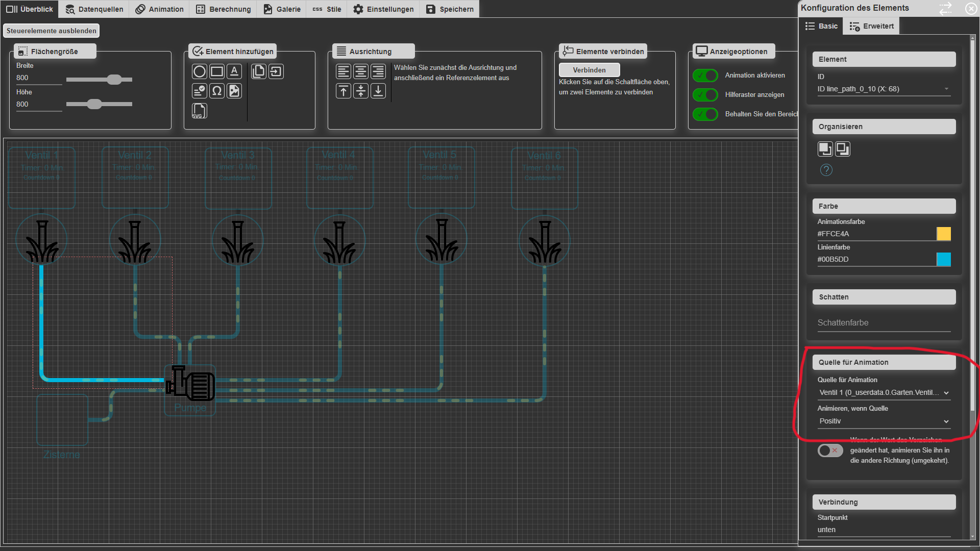Open the Galerie tab
Viewport: 980px width, 551px height.
point(282,9)
